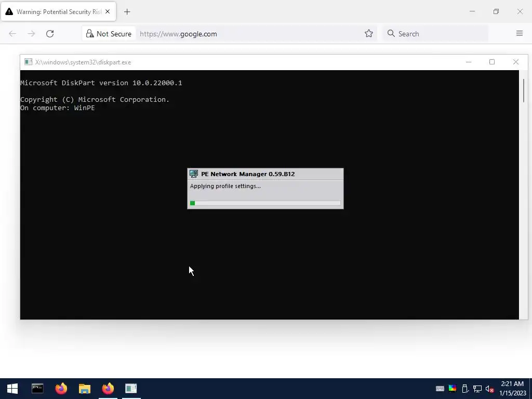Close the Potential Security Risk tab
Viewport: 532px width, 399px height.
108,11
